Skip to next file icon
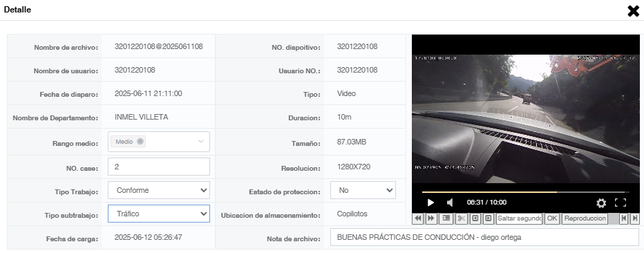This screenshot has height=253, width=644. (x=634, y=218)
